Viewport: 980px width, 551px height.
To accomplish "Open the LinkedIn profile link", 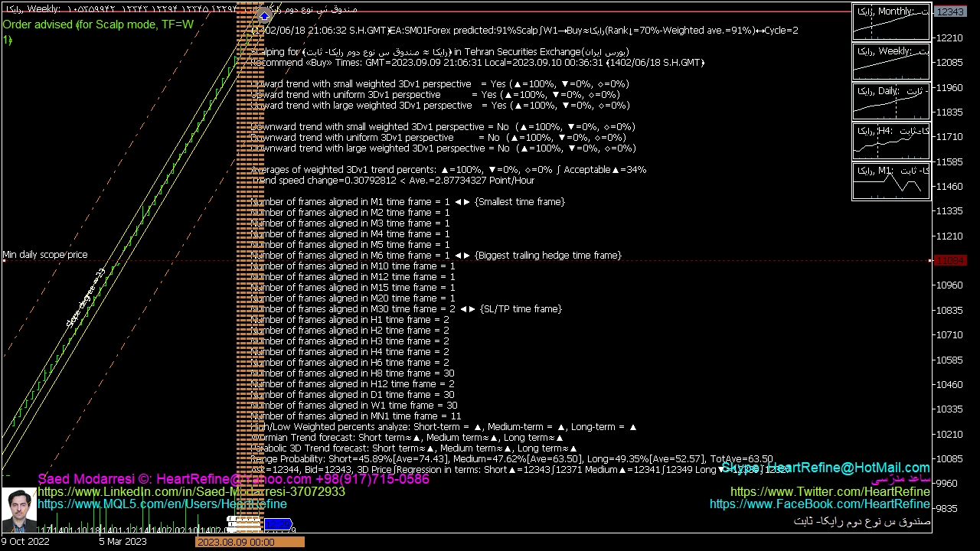I will 191,491.
